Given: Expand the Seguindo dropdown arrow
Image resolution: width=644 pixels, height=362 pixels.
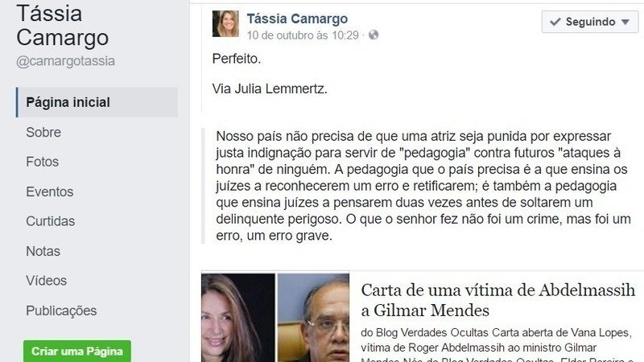Looking at the screenshot, I should click(x=625, y=23).
